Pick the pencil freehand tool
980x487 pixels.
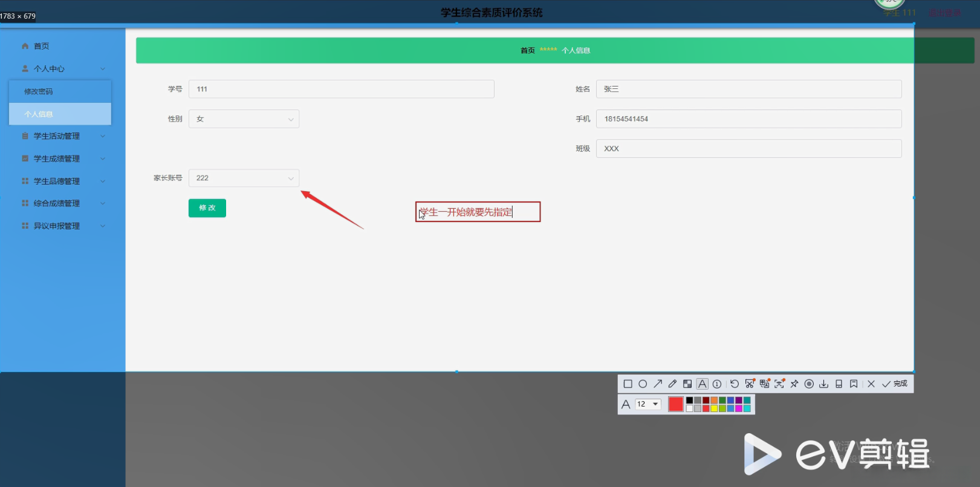672,384
